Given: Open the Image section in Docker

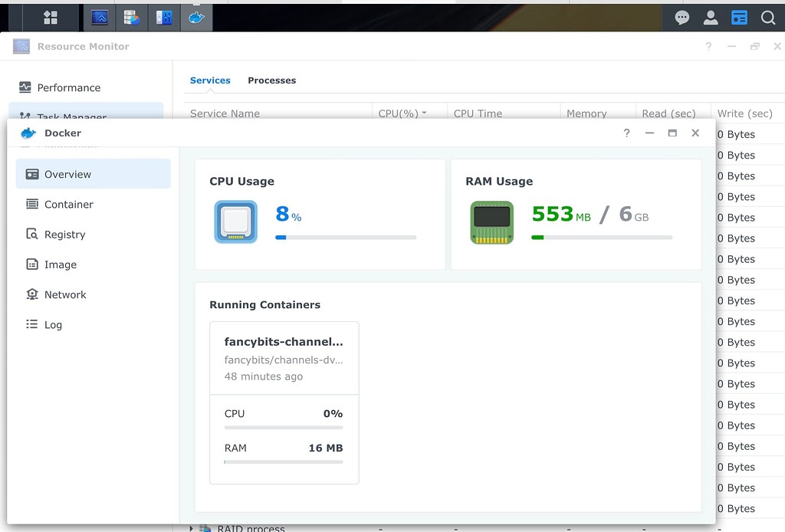Looking at the screenshot, I should click(x=60, y=264).
